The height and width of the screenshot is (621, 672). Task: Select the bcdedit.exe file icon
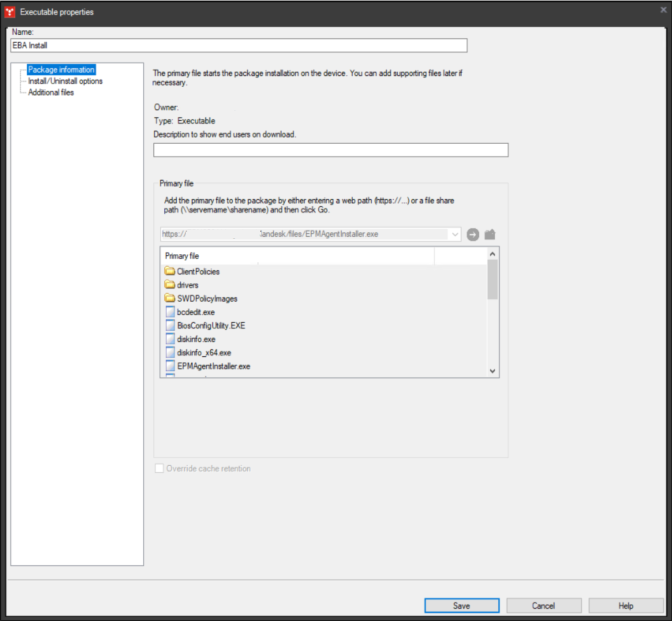point(170,312)
